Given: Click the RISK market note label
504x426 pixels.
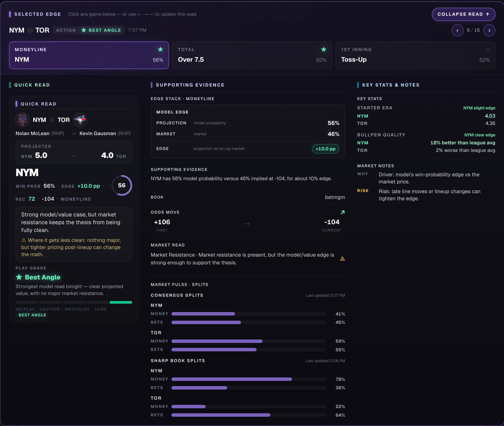Looking at the screenshot, I should pyautogui.click(x=363, y=191).
